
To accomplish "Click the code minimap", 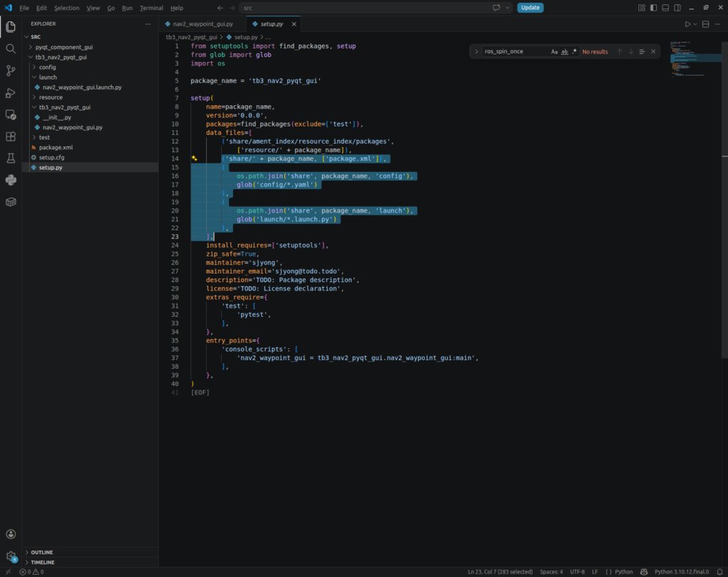I will tap(695, 60).
